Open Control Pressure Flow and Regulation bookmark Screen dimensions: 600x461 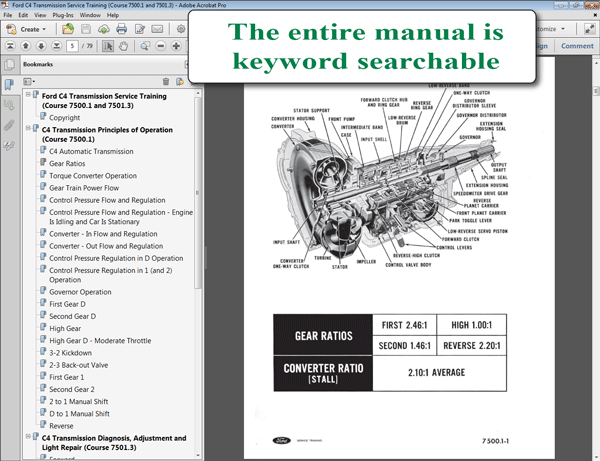pyautogui.click(x=107, y=200)
